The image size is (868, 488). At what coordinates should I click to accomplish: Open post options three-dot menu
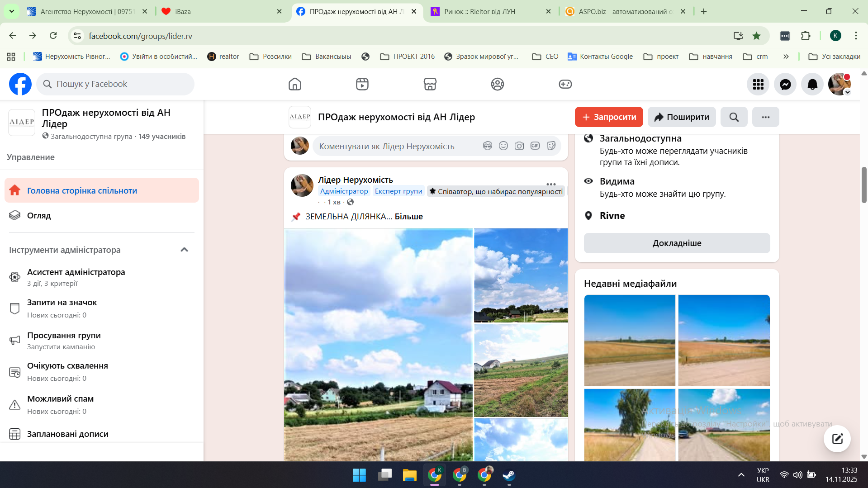551,184
